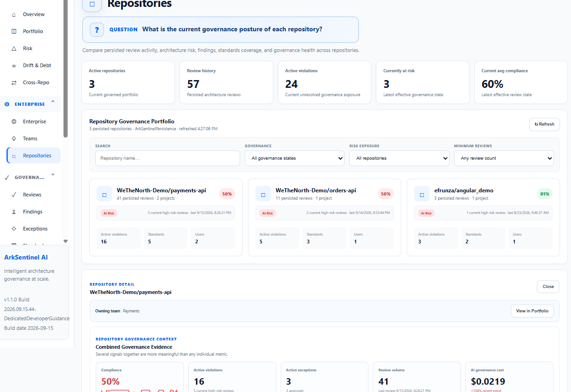This screenshot has height=392, width=571.
Task: Click At Risk badge on orders-api card
Action: pos(267,213)
